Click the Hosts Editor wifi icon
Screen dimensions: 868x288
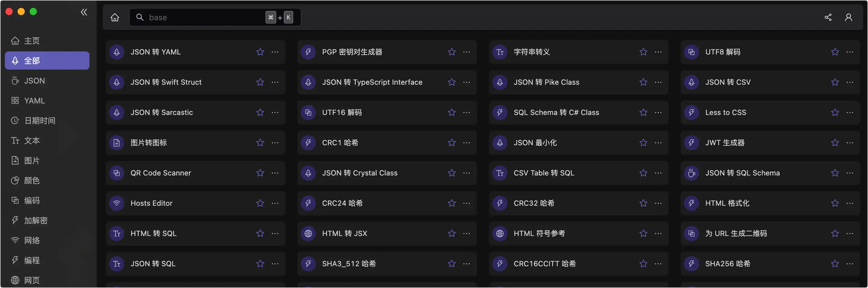click(117, 203)
